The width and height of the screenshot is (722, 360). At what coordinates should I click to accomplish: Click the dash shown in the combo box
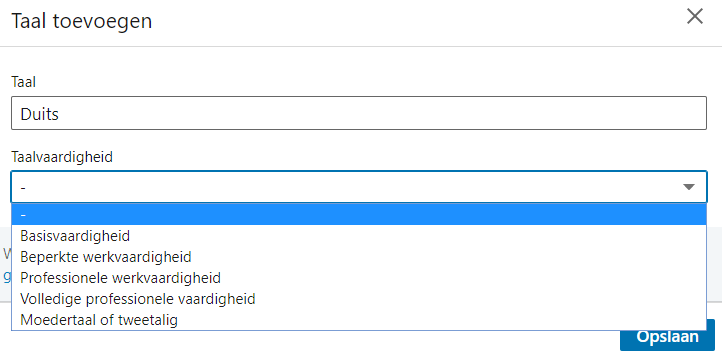(x=23, y=187)
